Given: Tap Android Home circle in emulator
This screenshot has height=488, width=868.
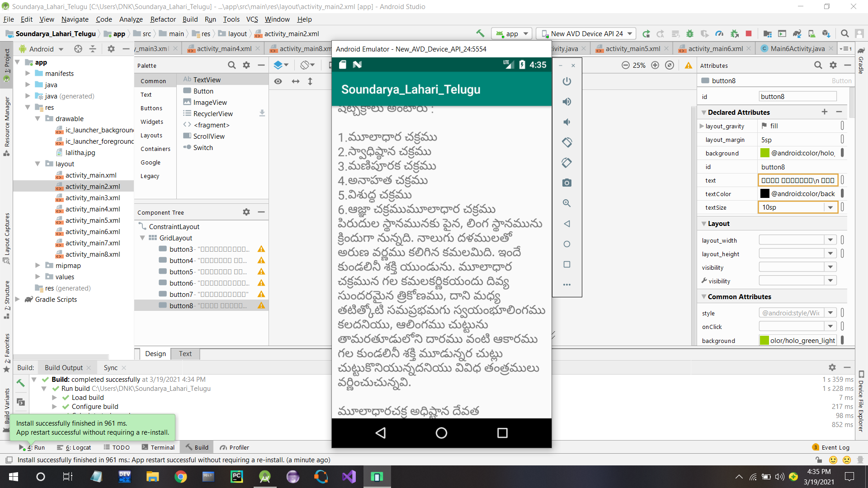Looking at the screenshot, I should [441, 433].
